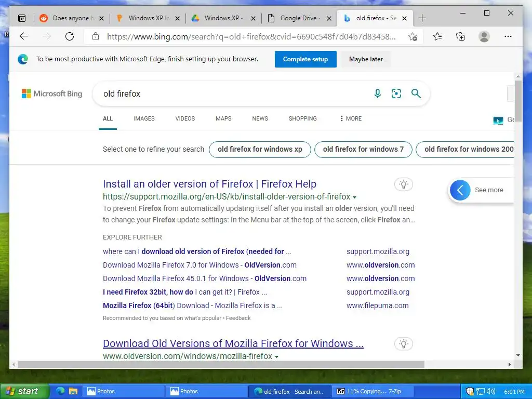Open the Favorites list icon
Viewport: 532px width, 399px height.
coord(437,36)
